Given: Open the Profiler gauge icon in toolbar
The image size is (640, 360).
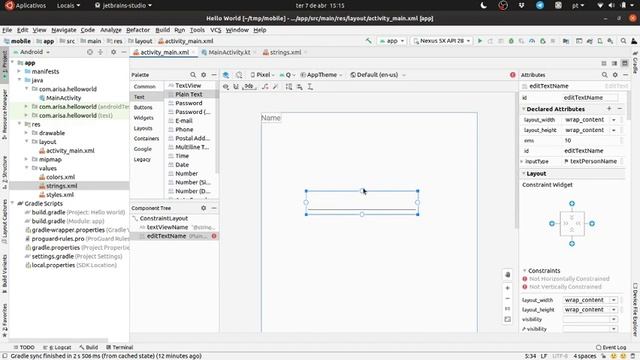Looking at the screenshot, I should [x=532, y=41].
